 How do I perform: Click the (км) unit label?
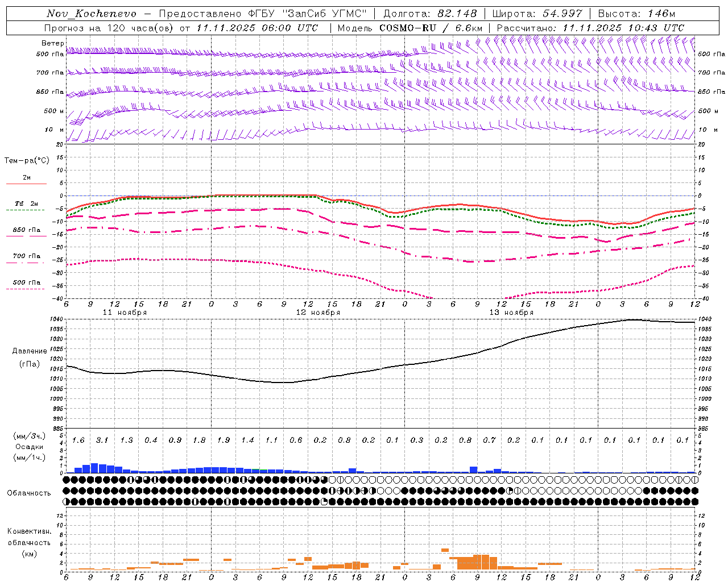(29, 554)
